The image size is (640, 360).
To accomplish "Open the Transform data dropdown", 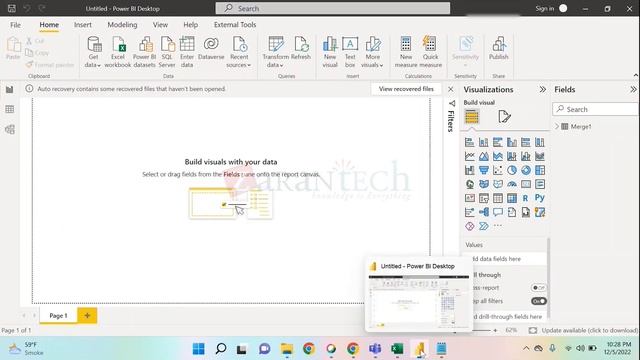I will [x=275, y=52].
